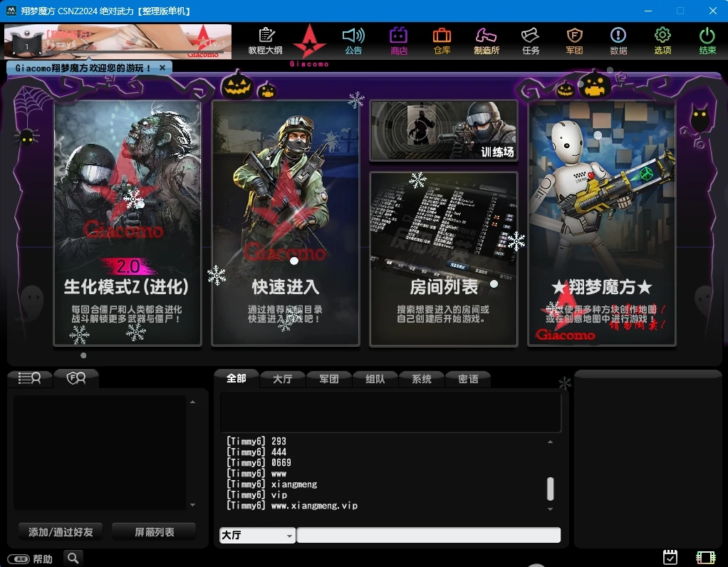Click chat line "[Timmy6] 293"
728x567 pixels.
pos(256,441)
